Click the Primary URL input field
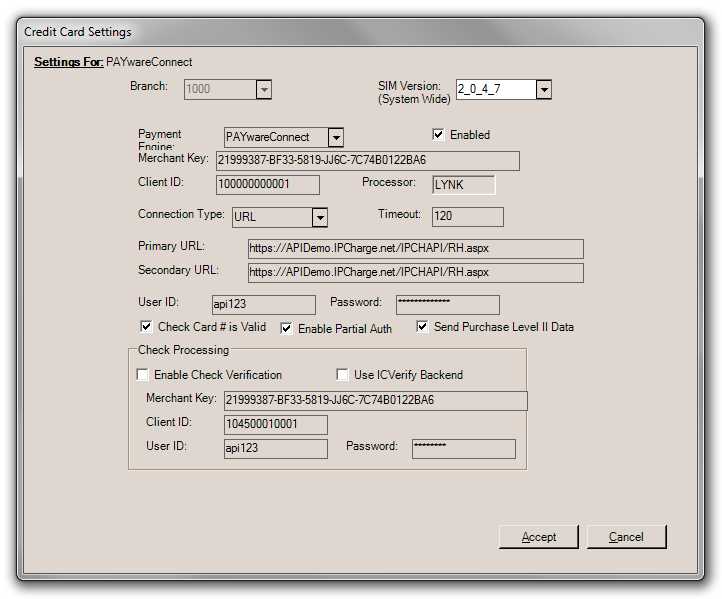The width and height of the screenshot is (722, 599). click(x=415, y=249)
